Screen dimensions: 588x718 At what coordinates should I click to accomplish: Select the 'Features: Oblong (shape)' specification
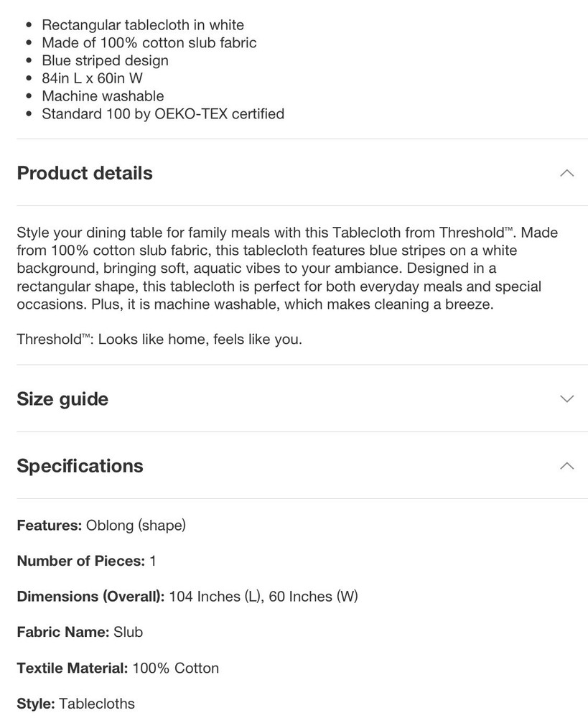(x=101, y=526)
